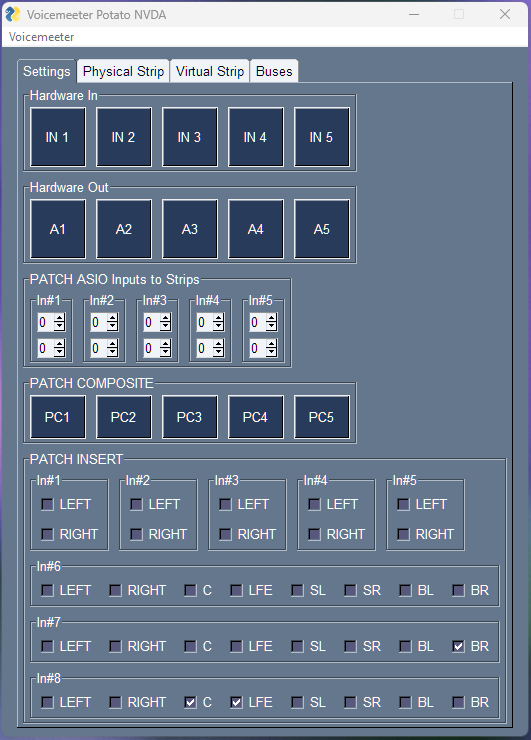The height and width of the screenshot is (740, 531).
Task: Click the A5 hardware out button
Action: pos(321,229)
